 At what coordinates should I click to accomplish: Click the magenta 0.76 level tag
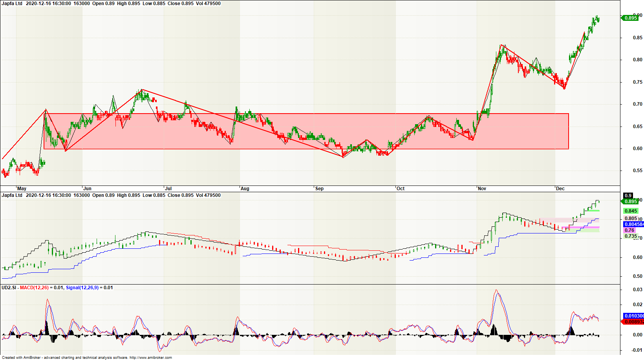[629, 230]
